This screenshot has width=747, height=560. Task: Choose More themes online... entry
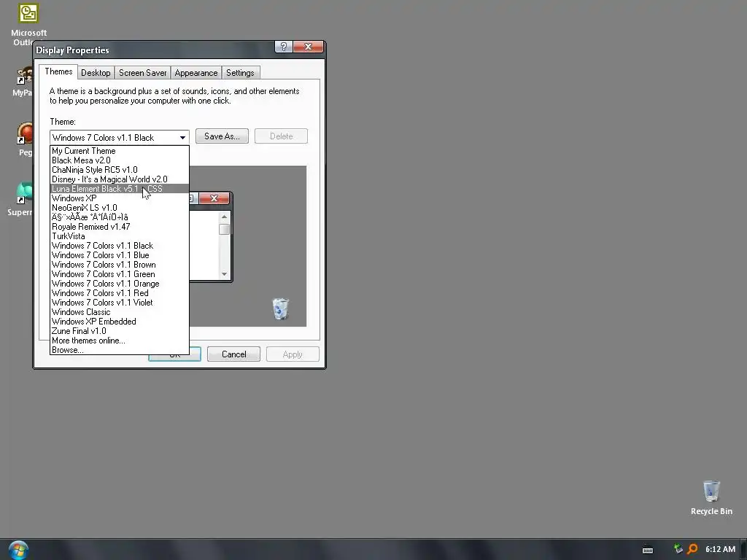[120, 341]
